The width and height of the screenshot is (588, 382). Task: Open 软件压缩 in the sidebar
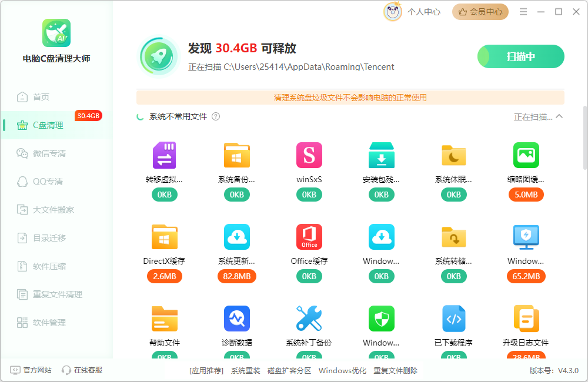pyautogui.click(x=56, y=266)
